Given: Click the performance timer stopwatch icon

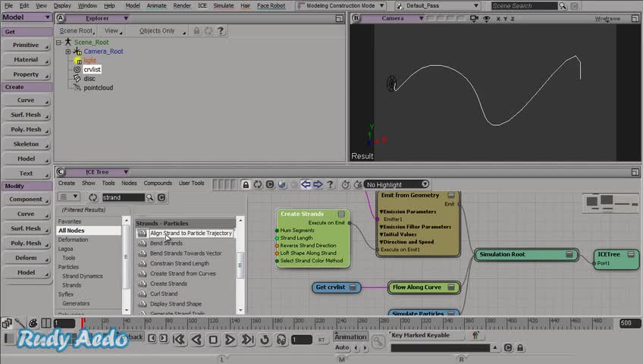Looking at the screenshot, I should point(346,184).
